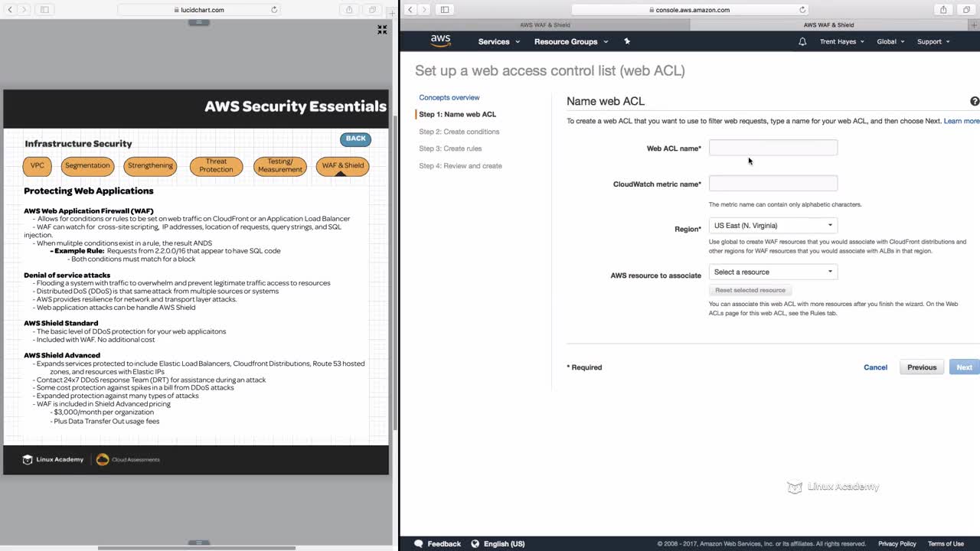Reload the lucidchart.com page

[x=274, y=10]
